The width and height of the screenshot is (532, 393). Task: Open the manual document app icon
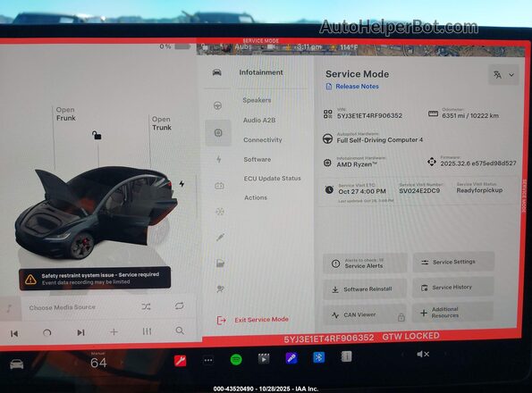(346, 356)
